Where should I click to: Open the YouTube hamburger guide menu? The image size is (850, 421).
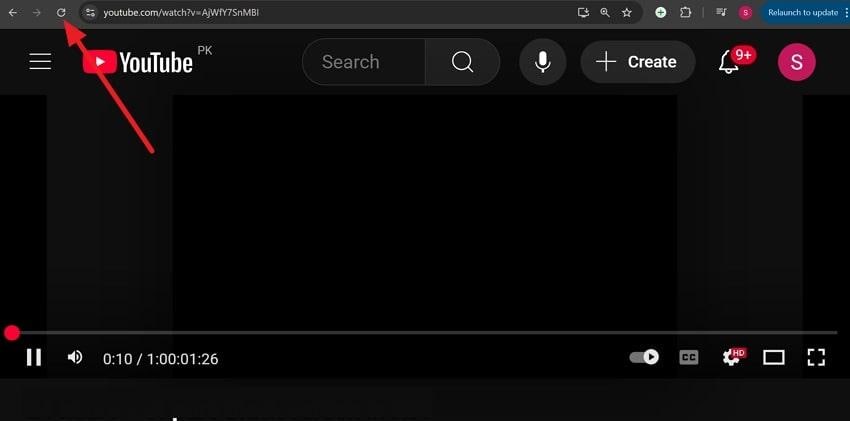click(40, 62)
